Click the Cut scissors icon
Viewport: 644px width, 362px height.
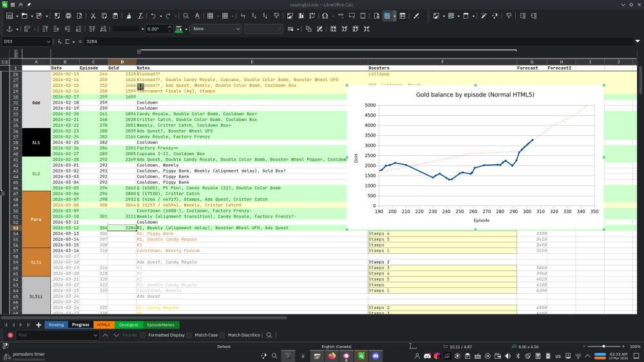(x=93, y=15)
